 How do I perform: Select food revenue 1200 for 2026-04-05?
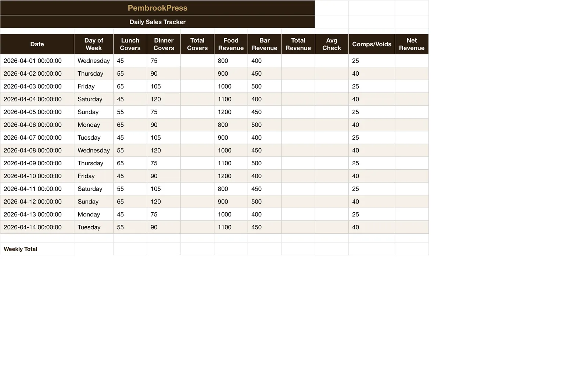tap(231, 112)
